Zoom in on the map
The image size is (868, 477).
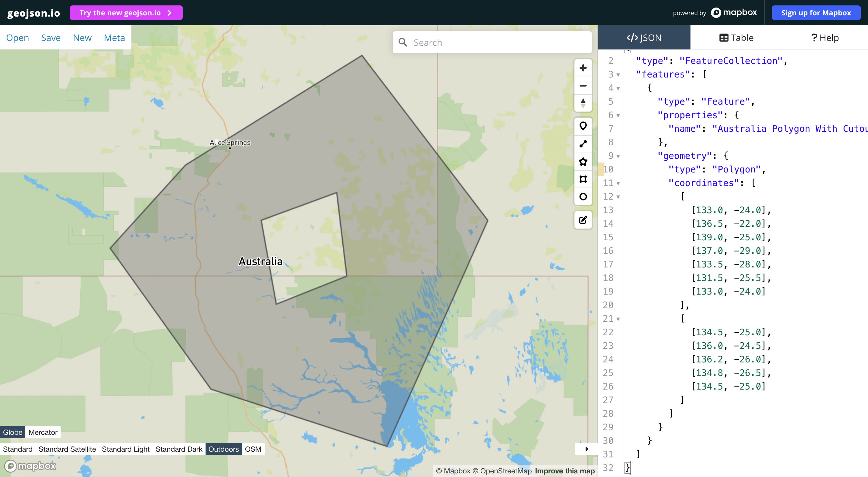(583, 68)
